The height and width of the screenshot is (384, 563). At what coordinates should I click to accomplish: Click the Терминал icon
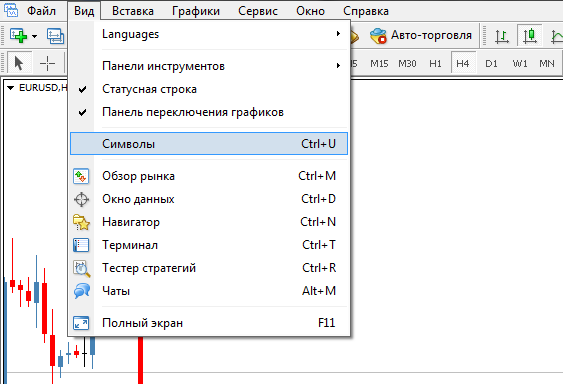coord(81,245)
